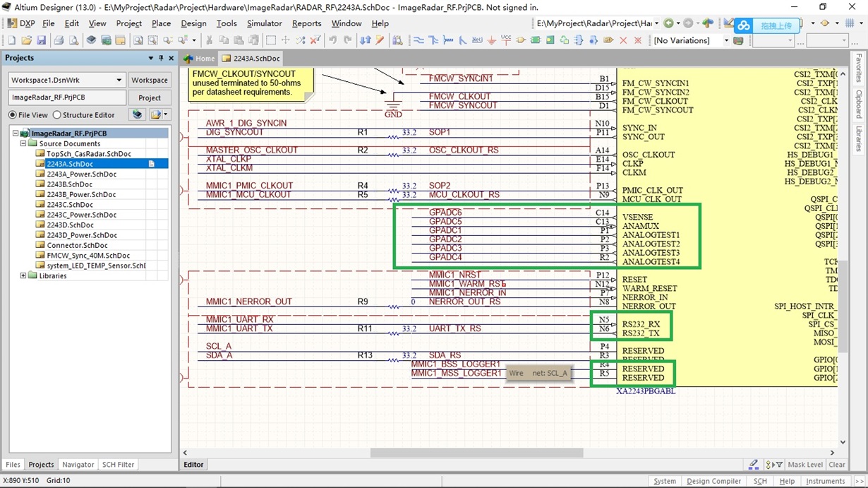Collapse the ImageRadar_RF.PrjPCB tree node
This screenshot has height=488, width=868.
click(x=16, y=133)
